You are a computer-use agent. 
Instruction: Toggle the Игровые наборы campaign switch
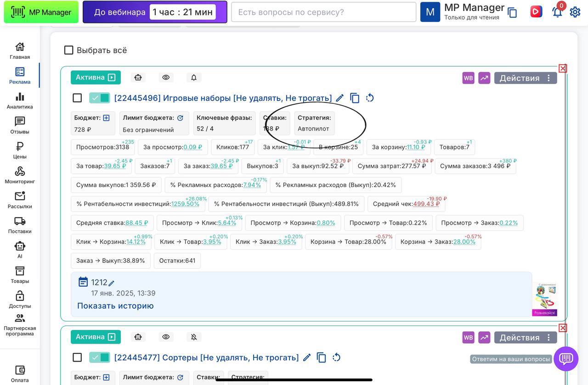[x=100, y=98]
